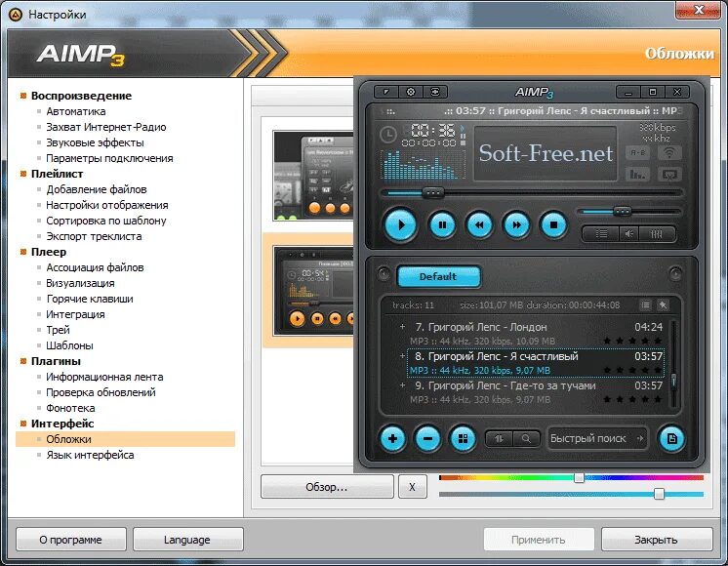Open Настройки отображения settings page
Viewport: 728px width, 566px height.
(106, 205)
